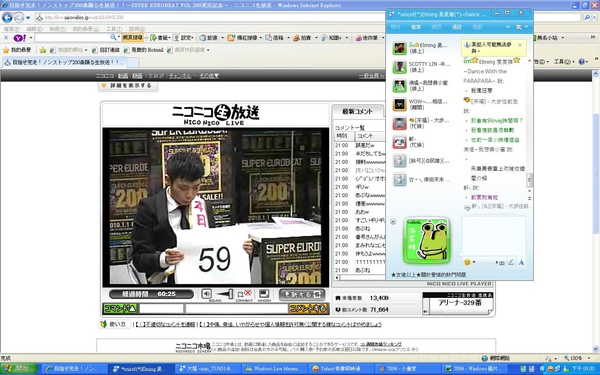This screenshot has width=600, height=375.
Task: Open the recent pages dropdown beside forward button
Action: pos(28,18)
